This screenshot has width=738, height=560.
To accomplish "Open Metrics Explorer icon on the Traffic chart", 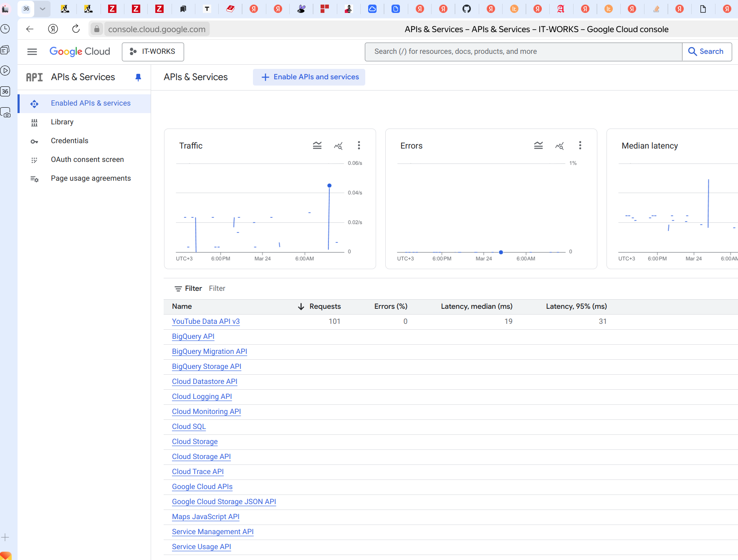I will point(338,146).
